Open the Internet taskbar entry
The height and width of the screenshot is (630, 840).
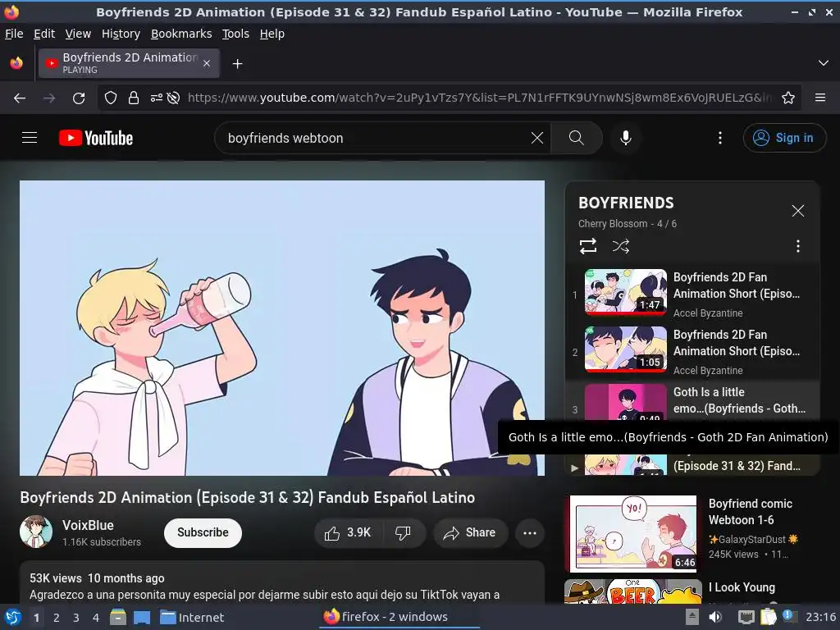(192, 618)
